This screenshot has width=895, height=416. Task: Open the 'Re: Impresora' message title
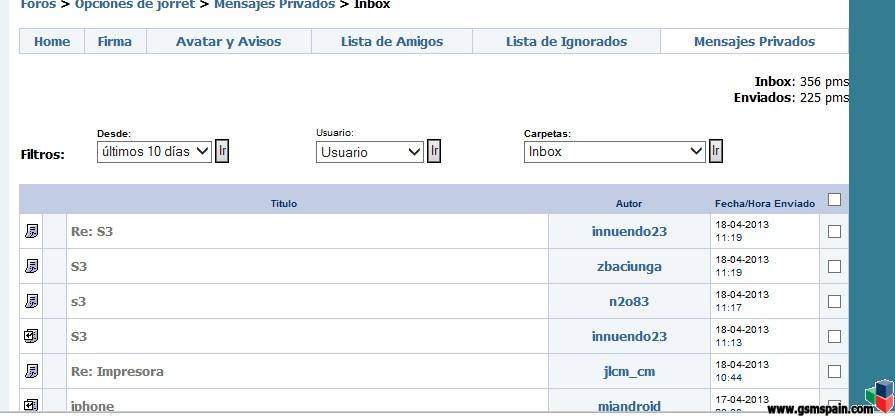(117, 371)
